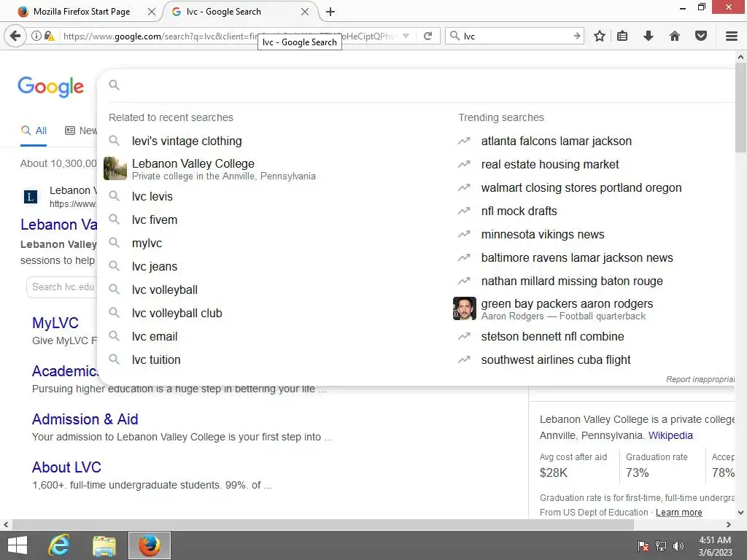The height and width of the screenshot is (560, 747).
Task: Follow the Wikipedia link in knowledge panel
Action: click(670, 435)
